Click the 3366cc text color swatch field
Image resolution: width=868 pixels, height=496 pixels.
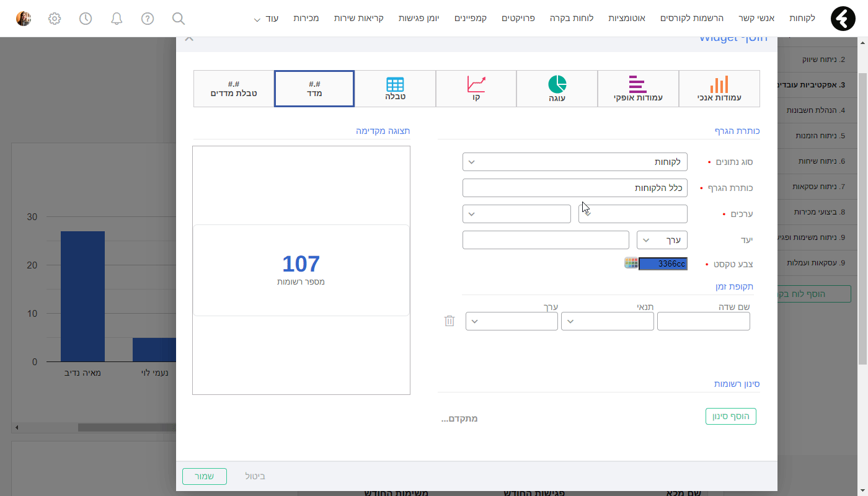[663, 263]
